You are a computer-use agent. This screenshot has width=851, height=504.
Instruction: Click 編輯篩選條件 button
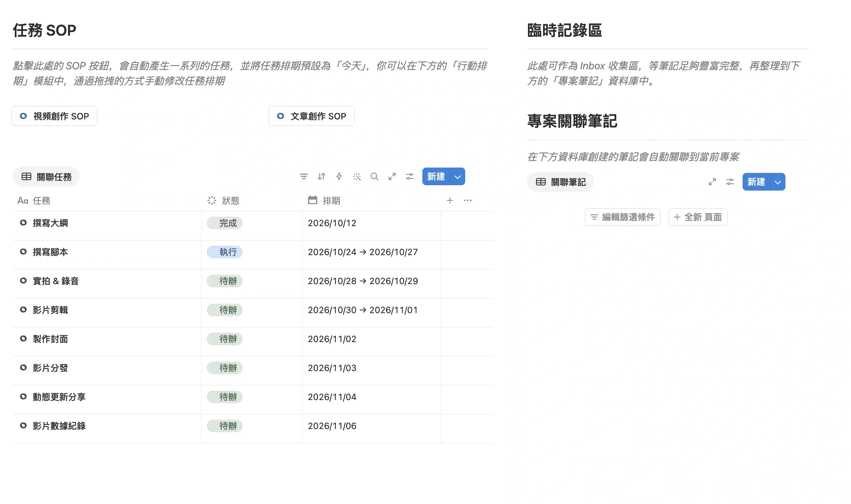coord(622,217)
